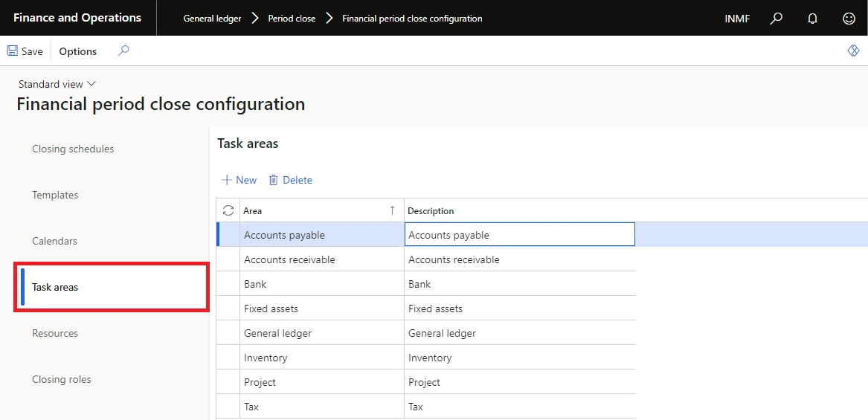Click the Bank description cell

(x=520, y=284)
